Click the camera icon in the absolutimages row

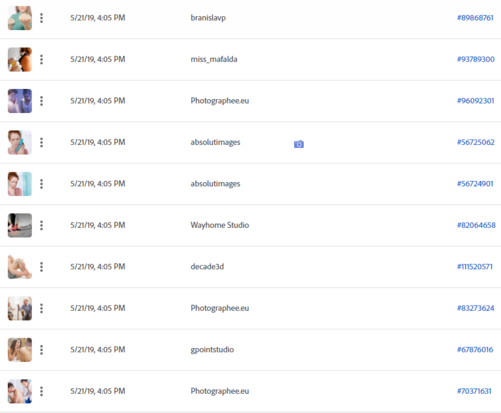point(299,144)
